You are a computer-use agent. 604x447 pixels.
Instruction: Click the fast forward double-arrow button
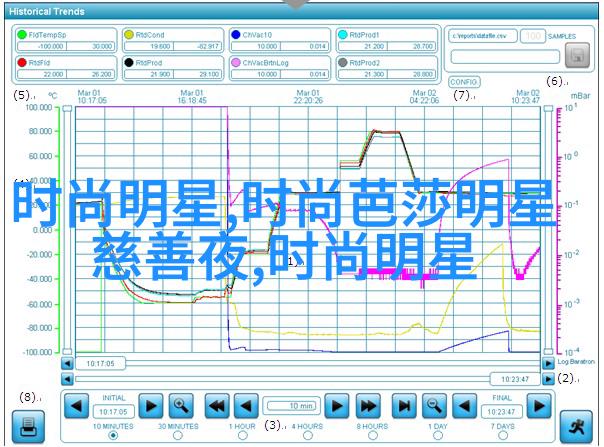(x=368, y=406)
